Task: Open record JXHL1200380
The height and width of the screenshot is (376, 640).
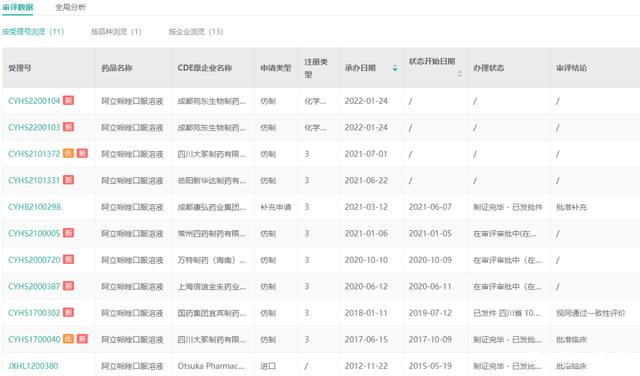Action: 33,366
